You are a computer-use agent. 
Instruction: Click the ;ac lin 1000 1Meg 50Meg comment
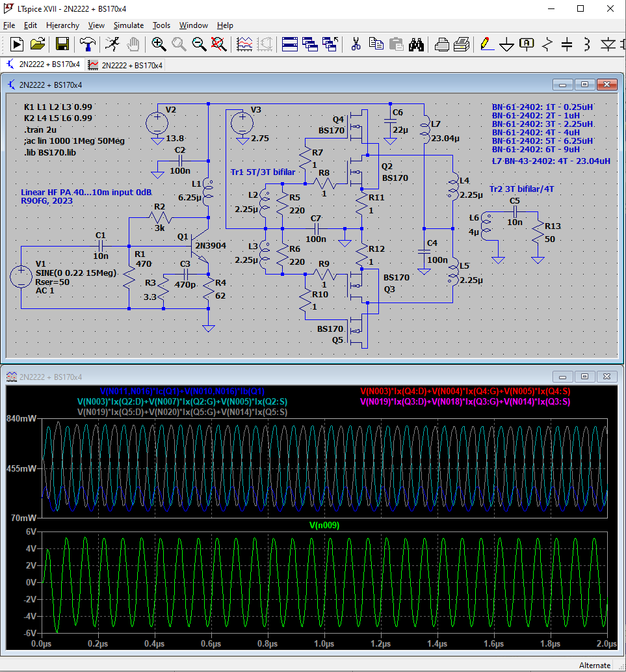[x=75, y=141]
